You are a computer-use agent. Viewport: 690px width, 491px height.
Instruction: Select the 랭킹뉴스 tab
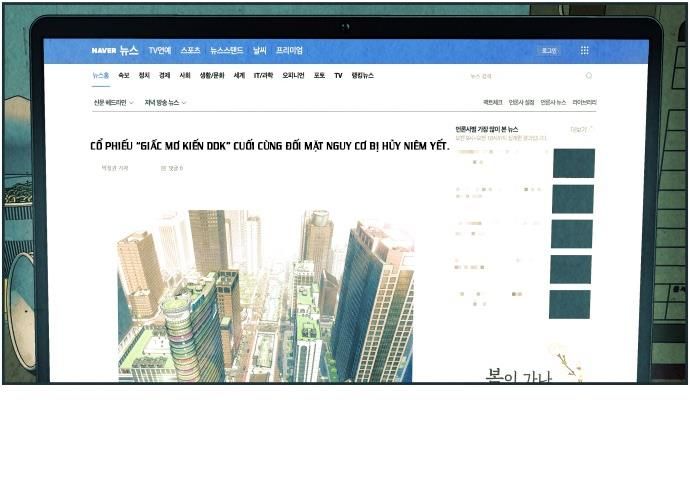(x=362, y=76)
